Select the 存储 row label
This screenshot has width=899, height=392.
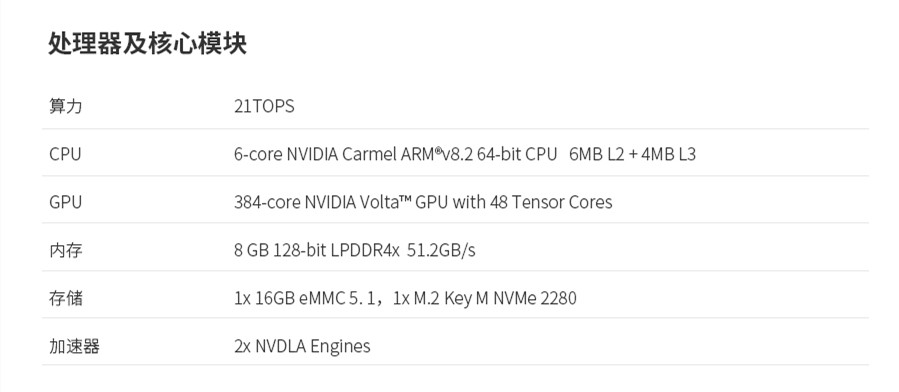pyautogui.click(x=65, y=298)
